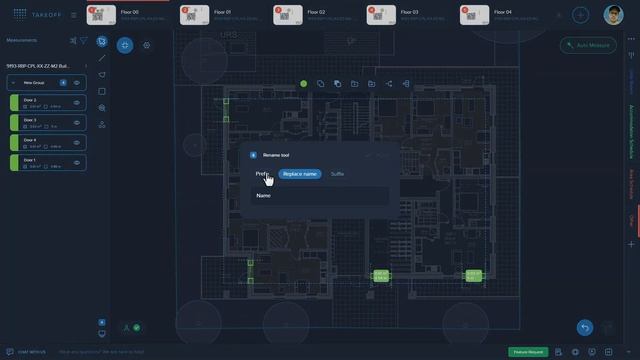Open the three dots menu at top right
Screen dimensions: 640x360
631,39
